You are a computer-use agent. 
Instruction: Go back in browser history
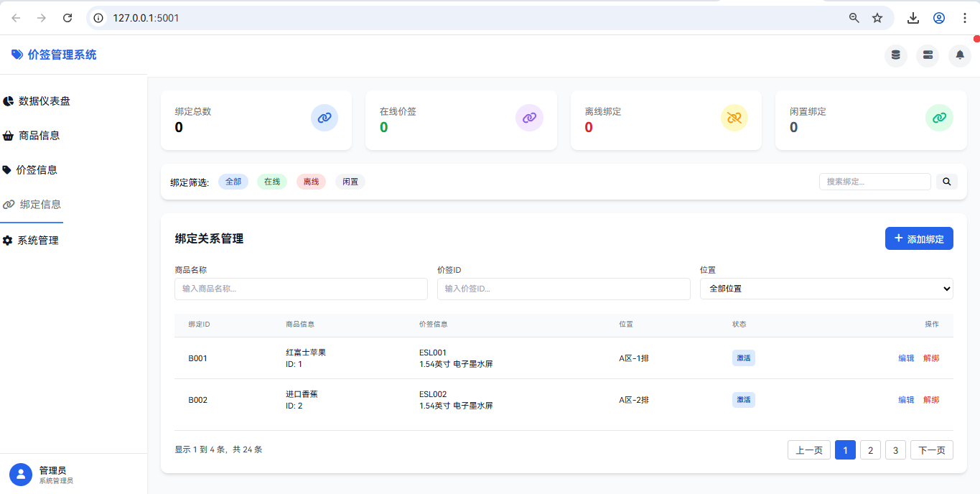(16, 18)
